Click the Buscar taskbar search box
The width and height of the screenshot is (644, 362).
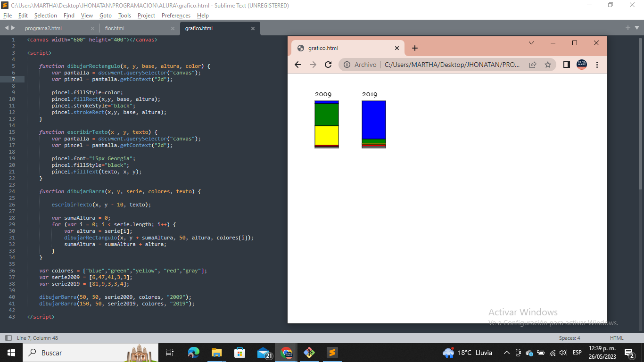click(x=90, y=353)
